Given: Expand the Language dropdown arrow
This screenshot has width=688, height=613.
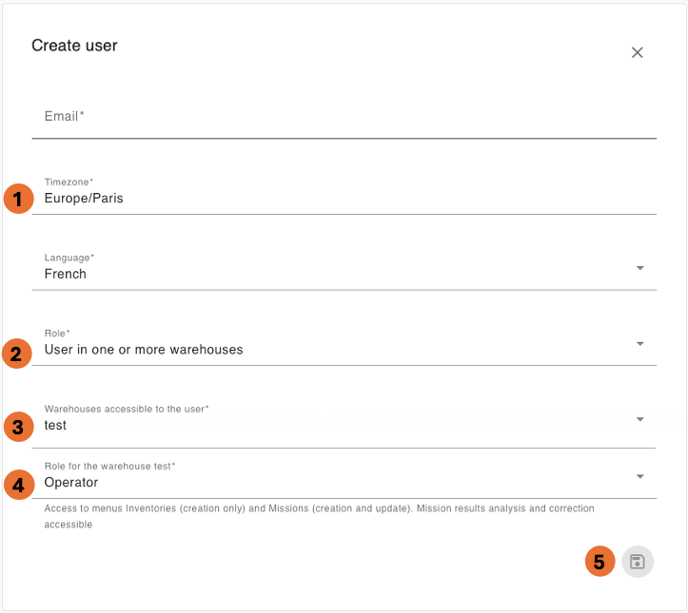Looking at the screenshot, I should [x=640, y=268].
